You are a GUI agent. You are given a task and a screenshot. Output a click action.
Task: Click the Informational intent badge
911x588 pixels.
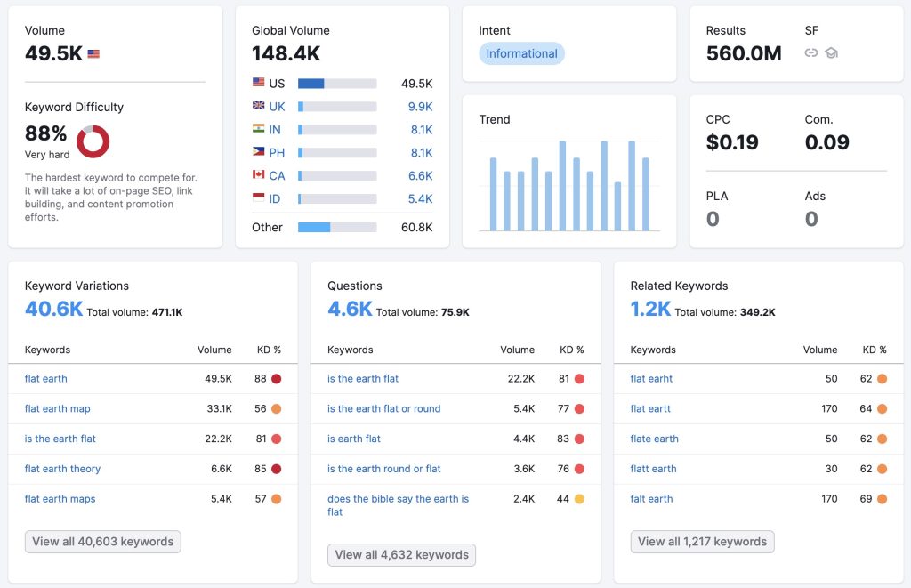coord(521,53)
